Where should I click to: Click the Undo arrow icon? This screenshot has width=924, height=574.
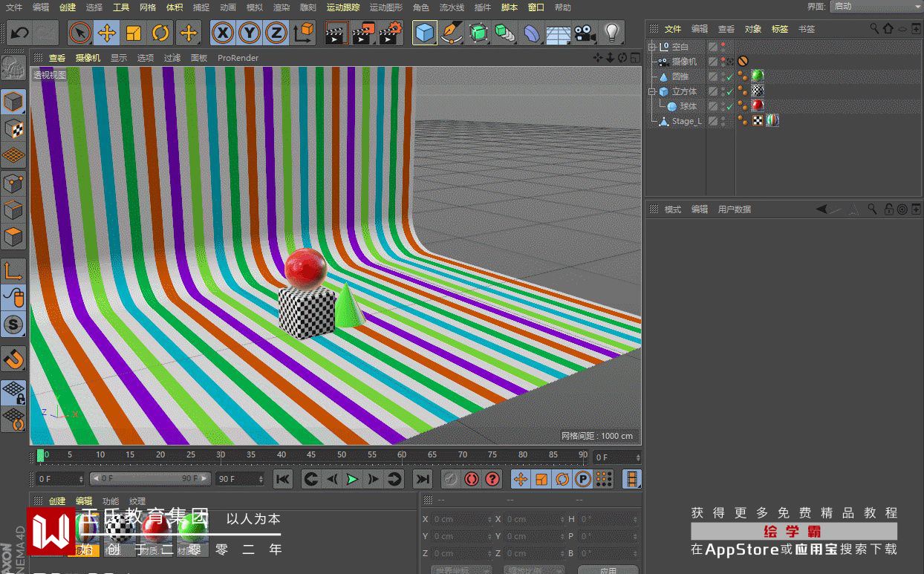click(x=19, y=33)
